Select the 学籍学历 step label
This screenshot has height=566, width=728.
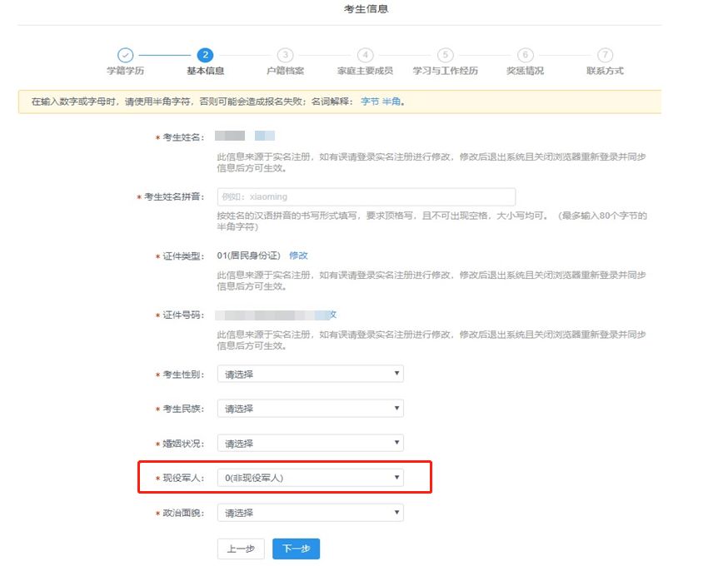(x=125, y=72)
